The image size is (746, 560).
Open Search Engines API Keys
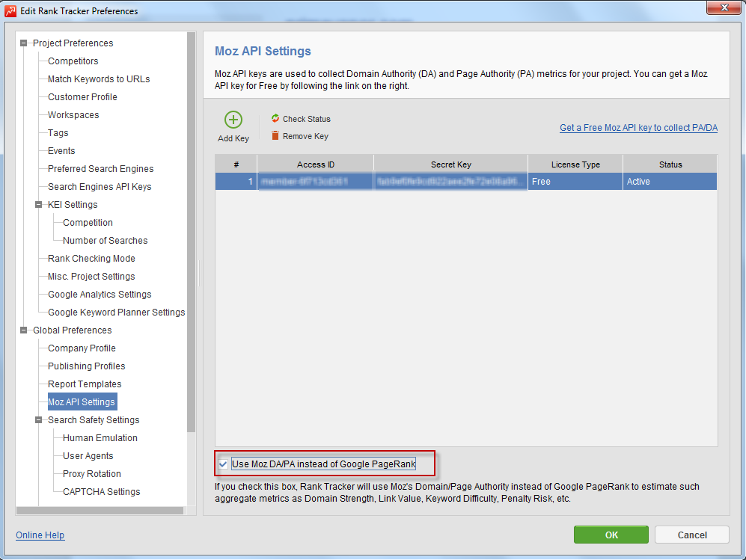pos(100,187)
